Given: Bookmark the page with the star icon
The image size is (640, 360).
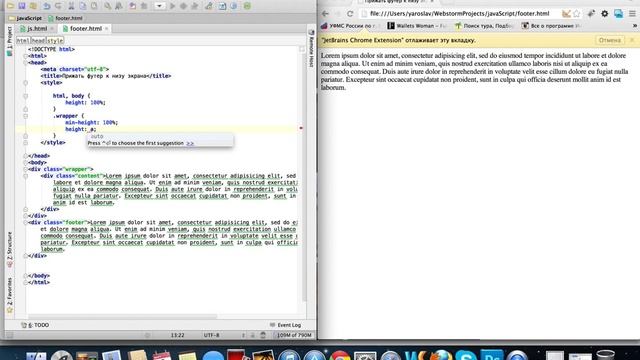Looking at the screenshot, I should (576, 13).
